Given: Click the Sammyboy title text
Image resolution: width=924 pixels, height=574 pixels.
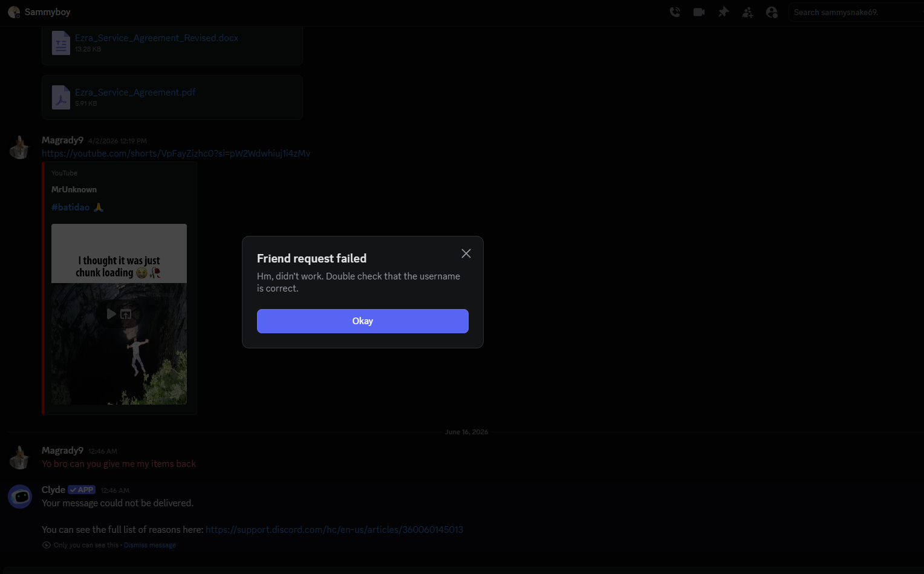Looking at the screenshot, I should [47, 12].
